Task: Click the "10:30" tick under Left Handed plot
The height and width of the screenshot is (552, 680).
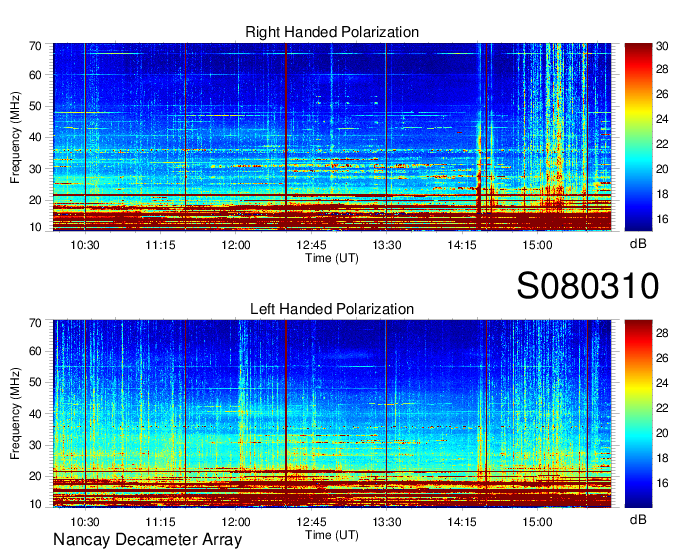Action: tap(85, 522)
